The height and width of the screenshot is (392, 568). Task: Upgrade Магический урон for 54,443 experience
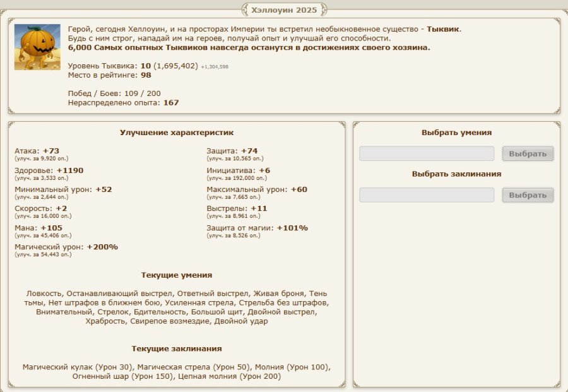[42, 254]
